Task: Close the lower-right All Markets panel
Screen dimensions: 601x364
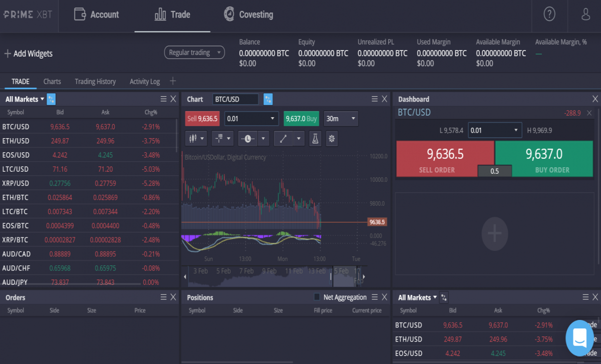Action: (x=596, y=297)
